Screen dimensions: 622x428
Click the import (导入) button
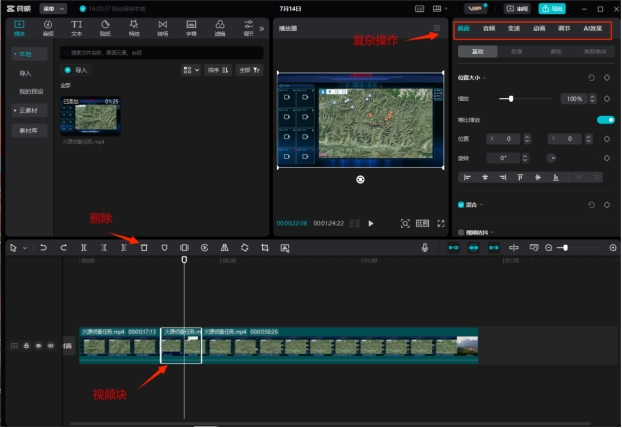(x=76, y=71)
